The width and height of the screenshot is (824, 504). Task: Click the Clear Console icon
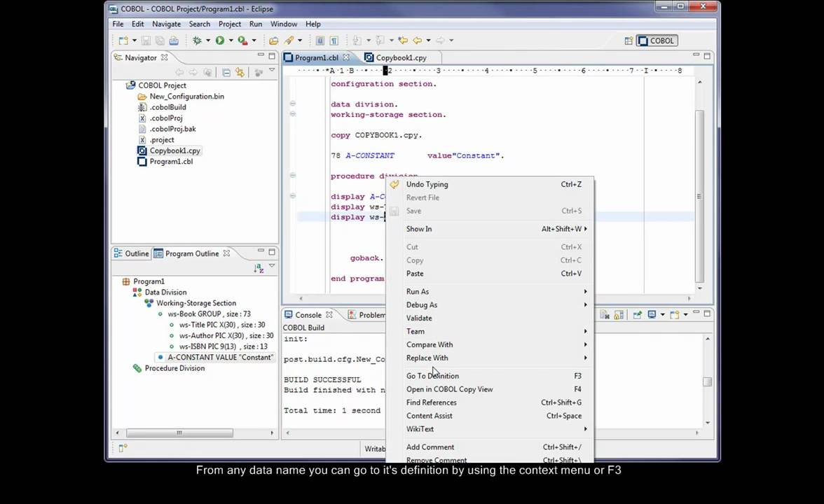(x=605, y=314)
